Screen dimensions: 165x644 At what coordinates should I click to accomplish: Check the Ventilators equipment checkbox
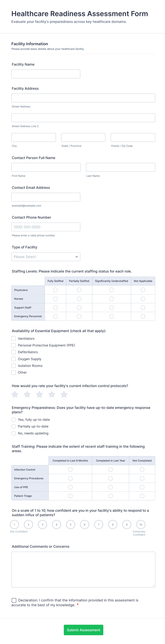coord(14,338)
